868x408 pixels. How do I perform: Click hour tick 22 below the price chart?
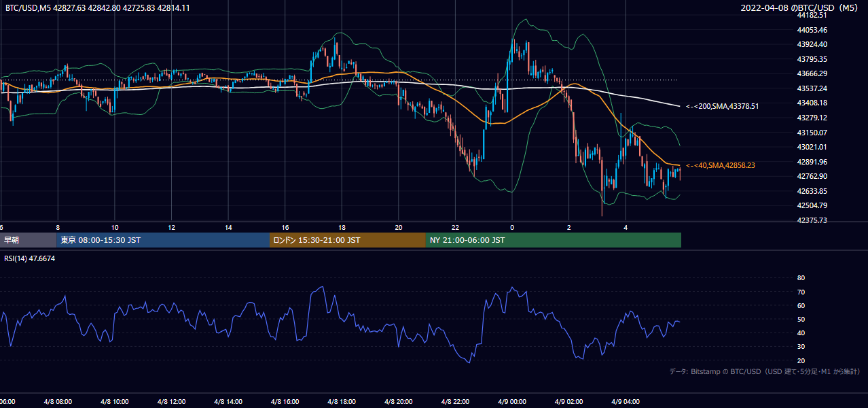(x=455, y=228)
